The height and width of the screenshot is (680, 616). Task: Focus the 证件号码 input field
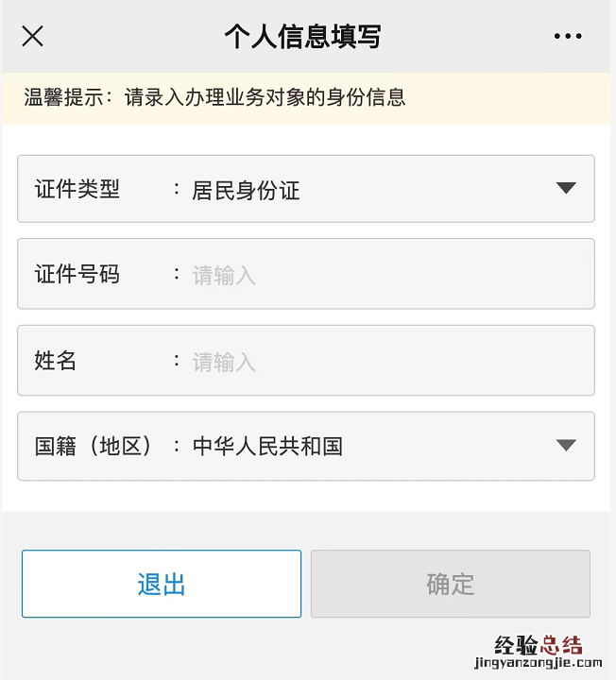pyautogui.click(x=378, y=275)
